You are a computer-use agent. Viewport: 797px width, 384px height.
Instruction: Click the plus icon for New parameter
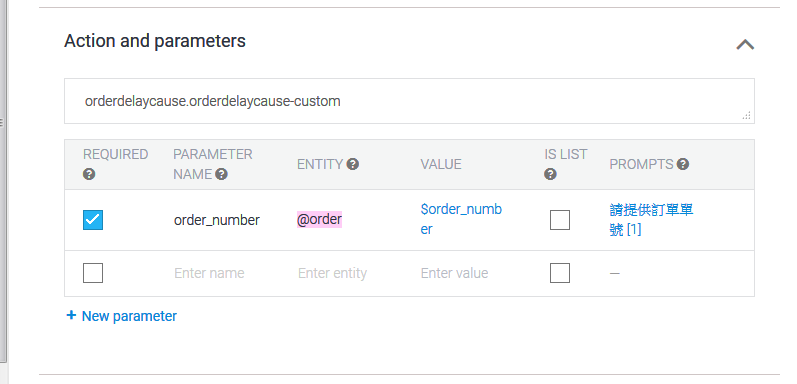(x=71, y=315)
